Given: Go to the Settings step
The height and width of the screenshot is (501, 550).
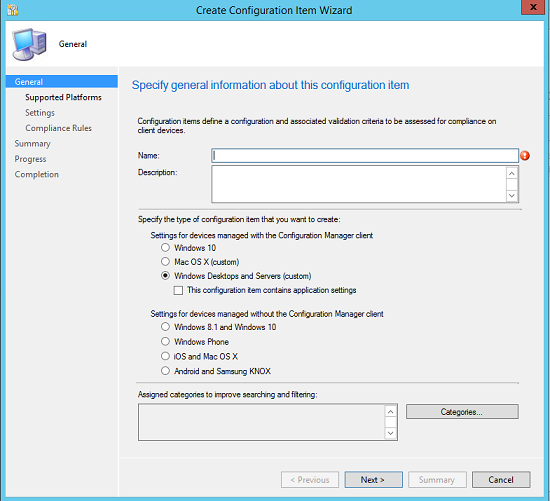Looking at the screenshot, I should (40, 113).
